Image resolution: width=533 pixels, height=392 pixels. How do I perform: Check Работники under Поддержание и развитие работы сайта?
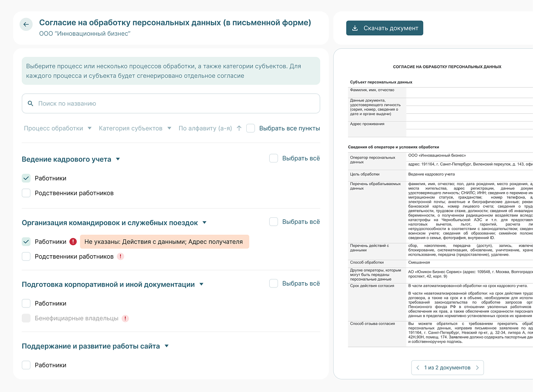26,365
